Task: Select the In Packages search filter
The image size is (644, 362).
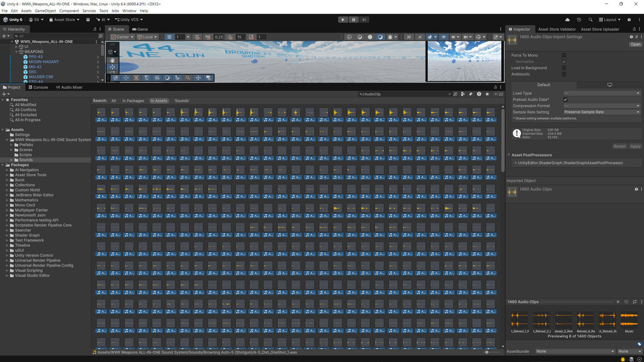Action: [x=133, y=101]
